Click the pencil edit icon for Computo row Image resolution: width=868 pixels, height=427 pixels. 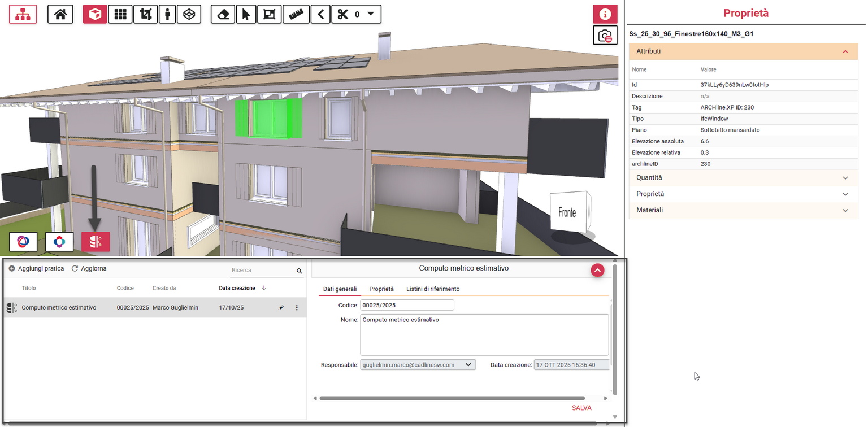coord(281,308)
